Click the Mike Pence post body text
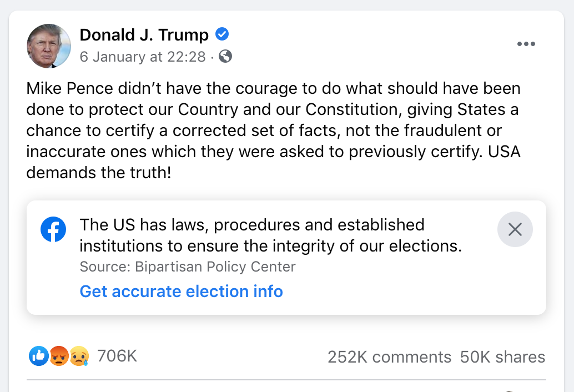The image size is (574, 392). point(273,130)
